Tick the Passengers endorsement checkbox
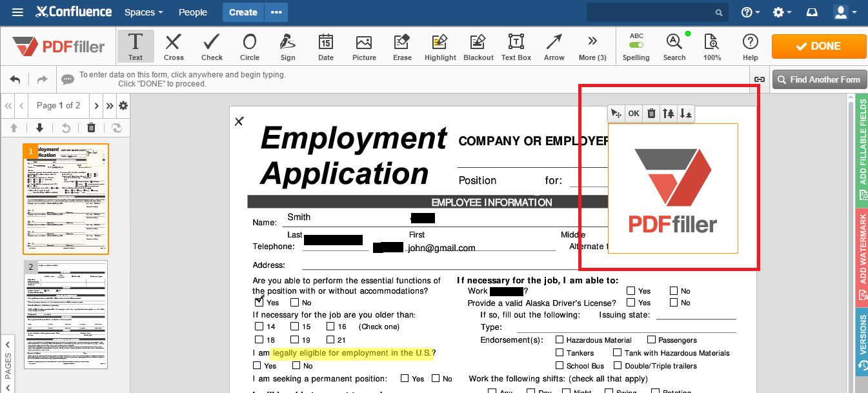 coord(652,339)
